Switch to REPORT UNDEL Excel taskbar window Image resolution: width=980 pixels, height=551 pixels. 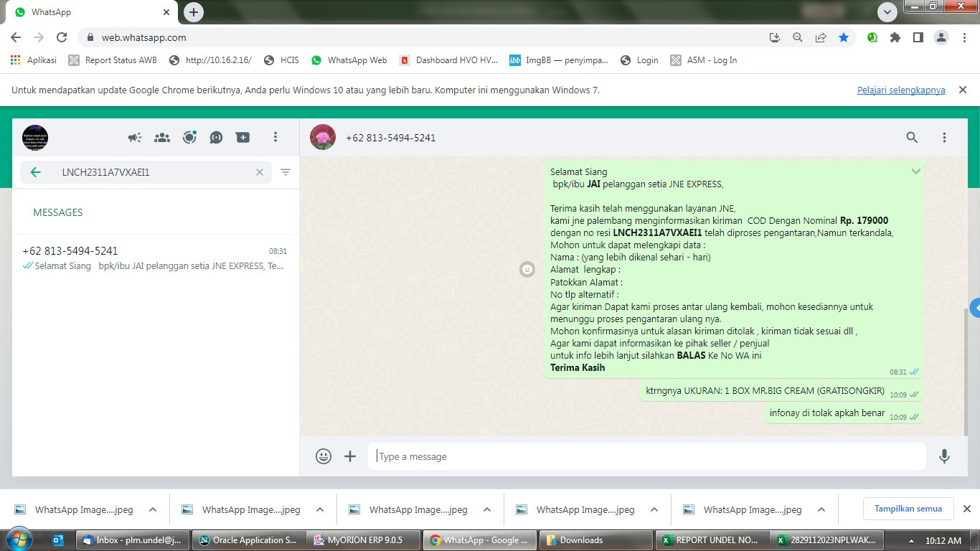(x=711, y=540)
